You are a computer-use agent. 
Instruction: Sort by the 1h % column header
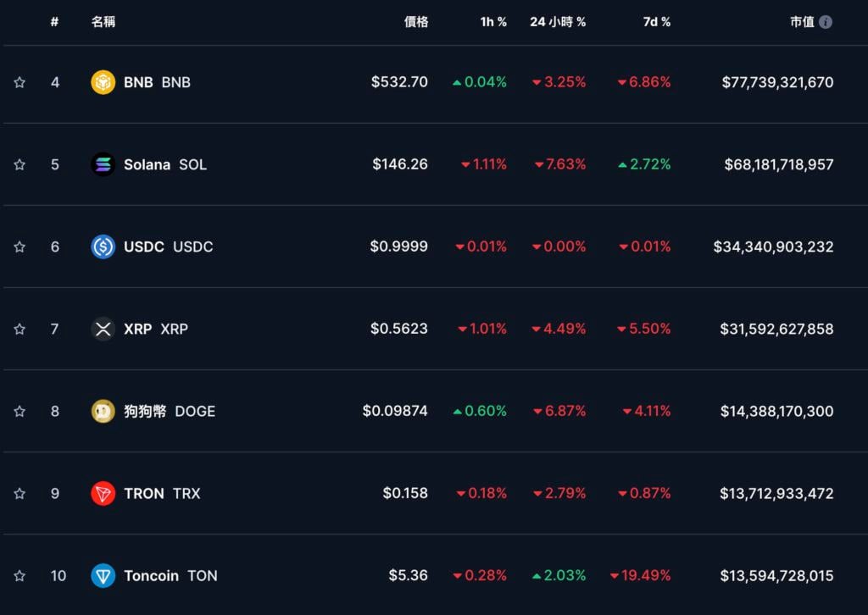click(x=492, y=22)
